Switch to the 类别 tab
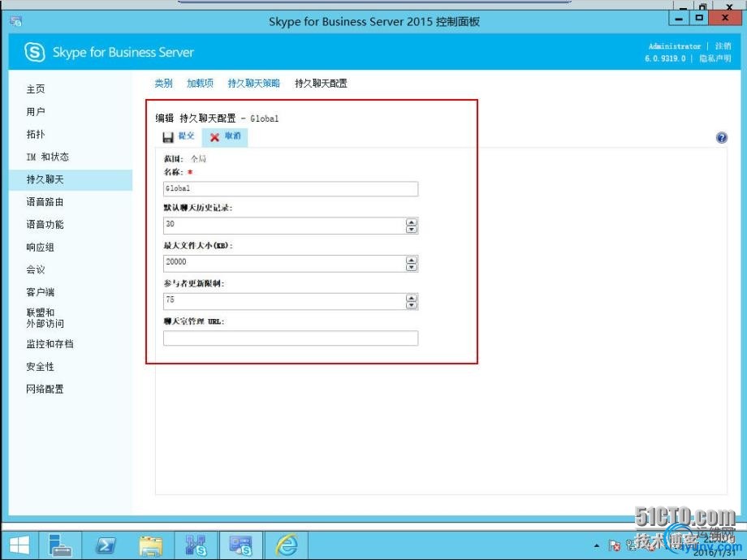The height and width of the screenshot is (560, 747). 163,84
